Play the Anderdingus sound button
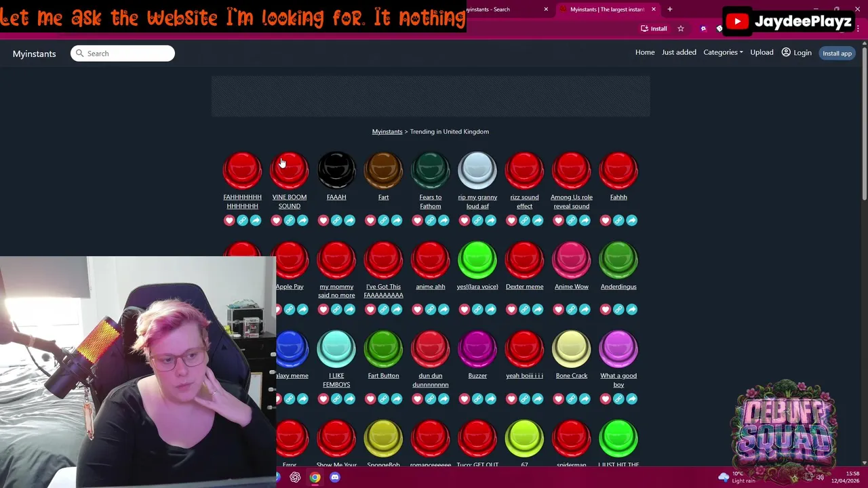 pyautogui.click(x=618, y=260)
